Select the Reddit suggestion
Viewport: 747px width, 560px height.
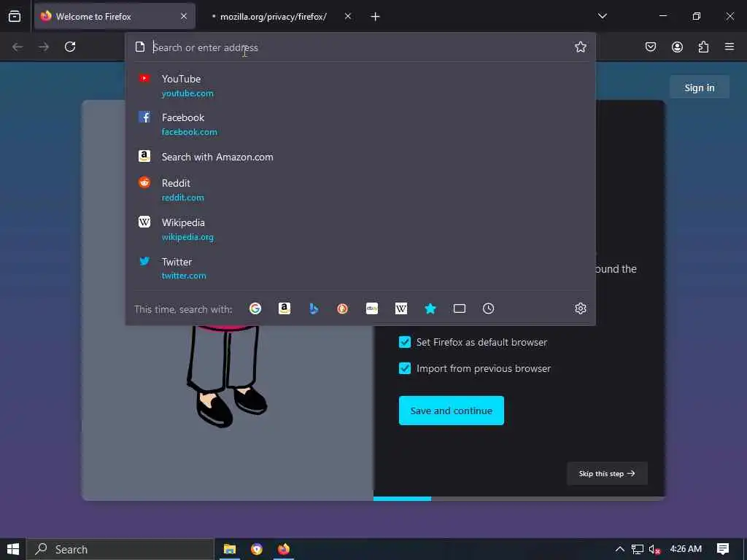(362, 190)
